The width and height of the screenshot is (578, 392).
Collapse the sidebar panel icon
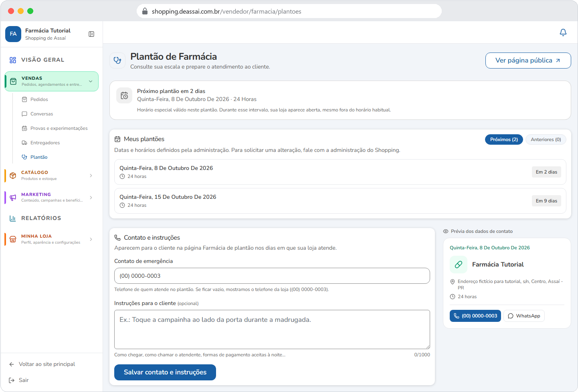[x=91, y=34]
